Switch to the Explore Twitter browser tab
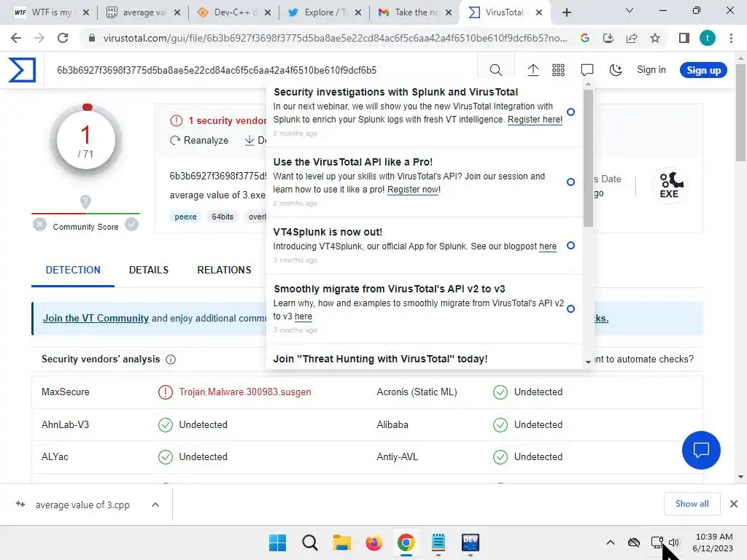 [x=325, y=12]
